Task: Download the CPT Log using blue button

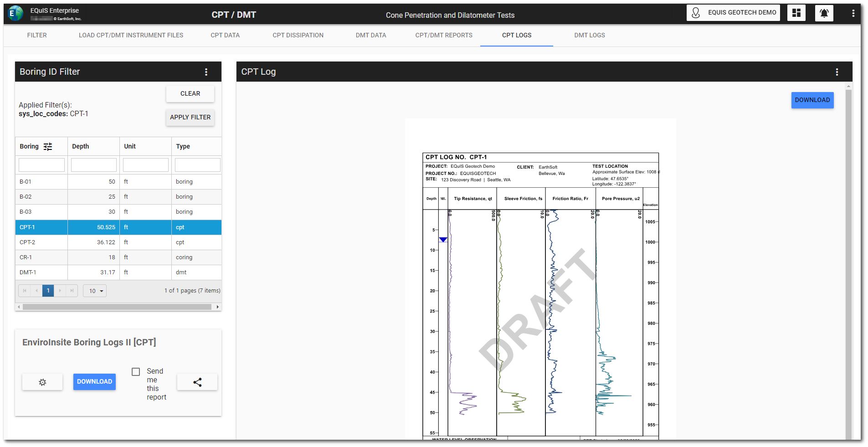Action: (812, 100)
